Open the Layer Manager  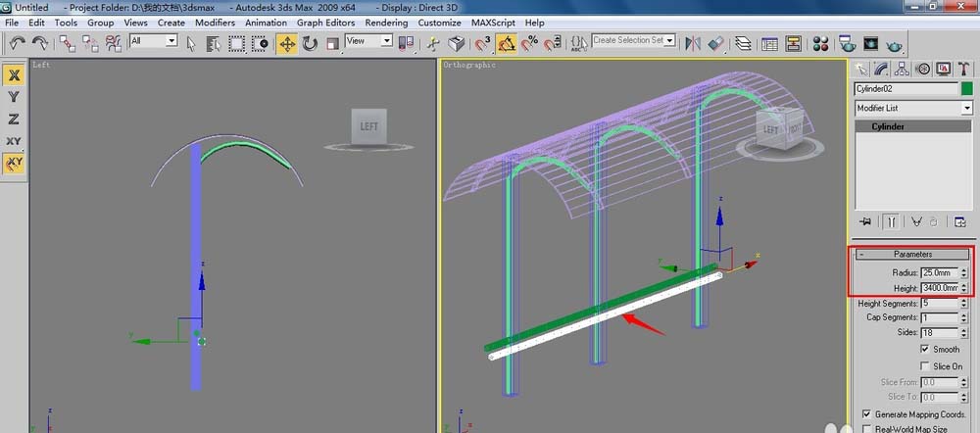tap(743, 44)
